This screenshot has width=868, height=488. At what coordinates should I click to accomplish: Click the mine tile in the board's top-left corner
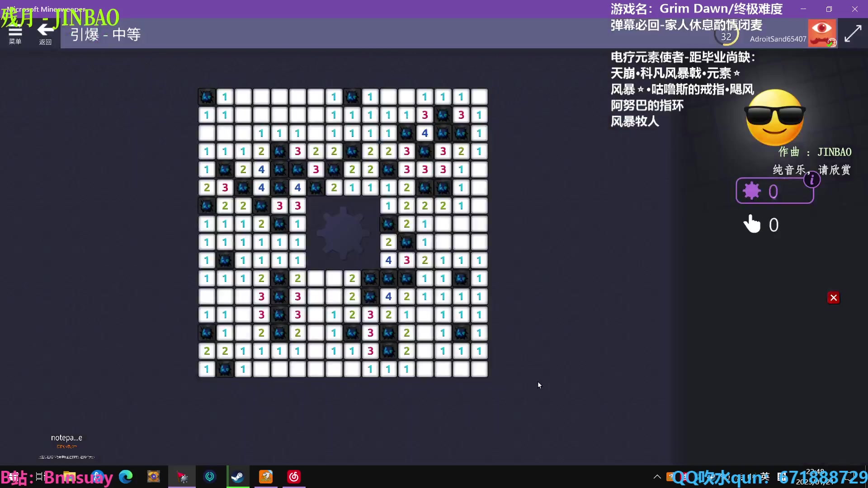click(207, 97)
